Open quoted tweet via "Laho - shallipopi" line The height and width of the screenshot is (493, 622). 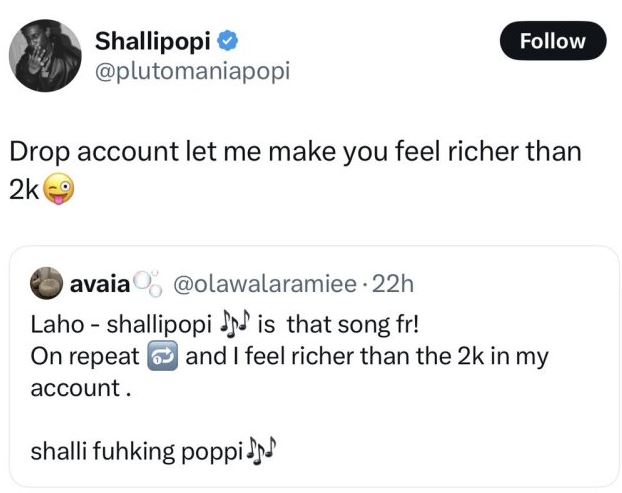pyautogui.click(x=120, y=325)
